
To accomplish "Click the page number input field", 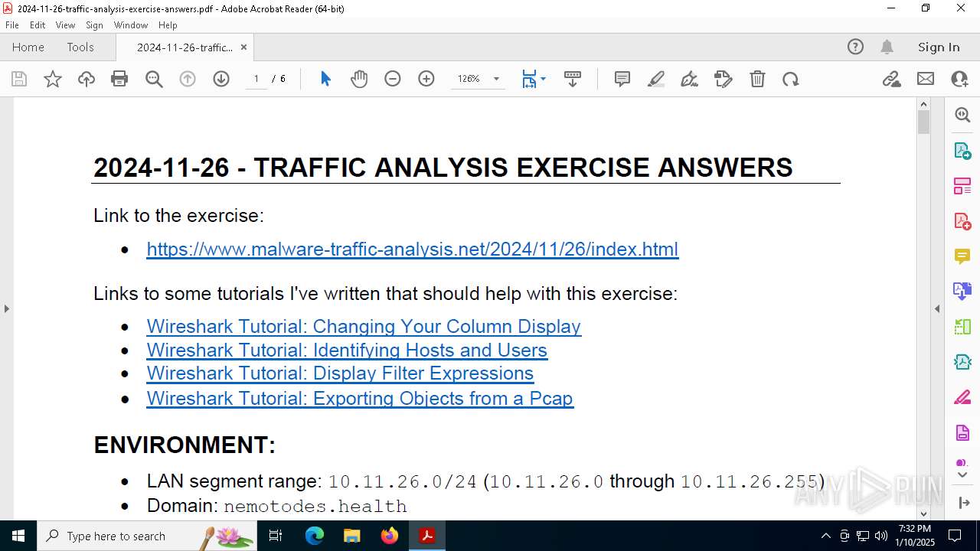I will (256, 79).
